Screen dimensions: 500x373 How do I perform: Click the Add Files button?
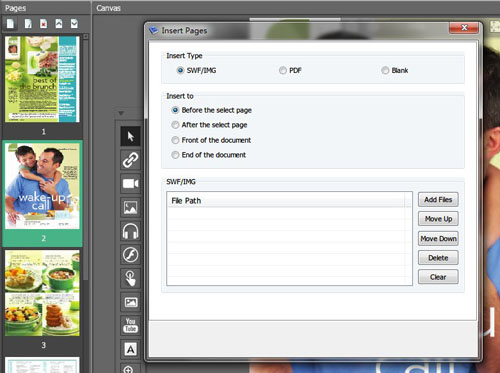[438, 200]
